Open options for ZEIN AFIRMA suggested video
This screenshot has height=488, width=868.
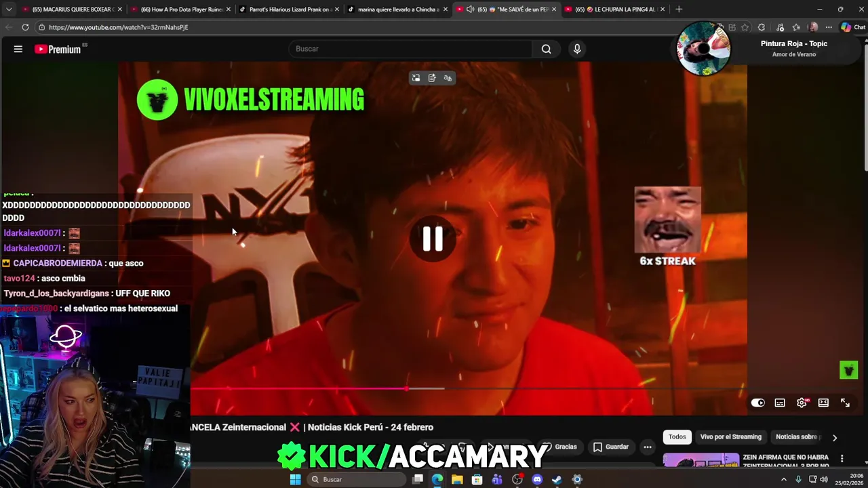(x=842, y=458)
